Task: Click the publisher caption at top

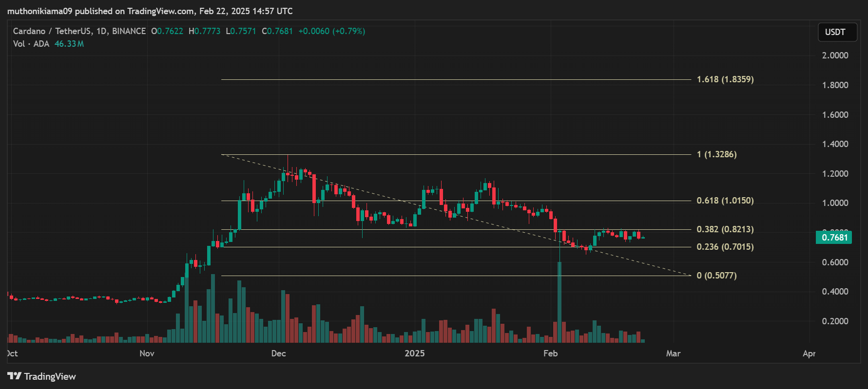Action: point(150,11)
